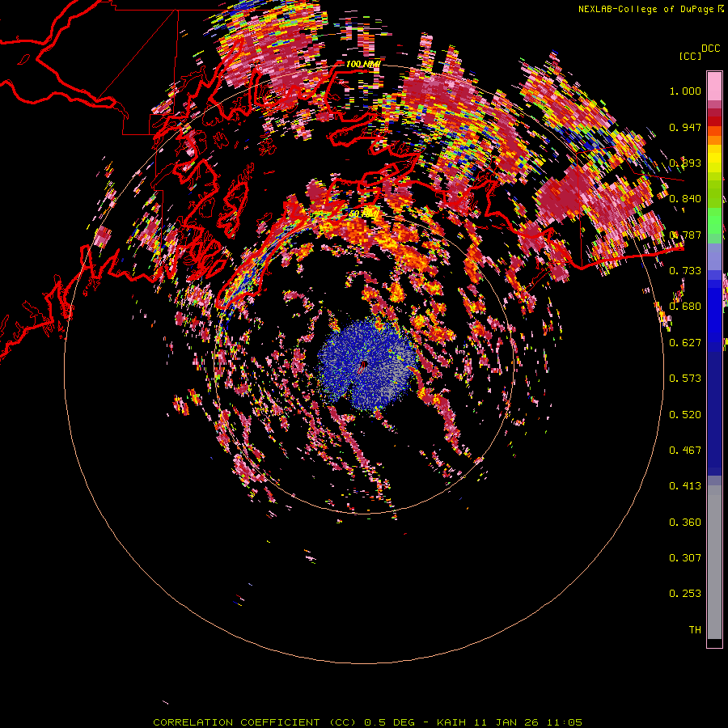Pick the gray segment of the color bar
728x728 pixels.
coord(714,562)
